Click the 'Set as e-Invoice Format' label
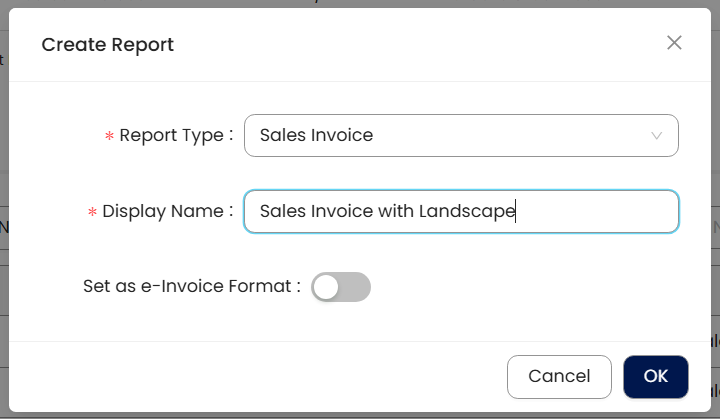The image size is (720, 419). click(x=191, y=287)
